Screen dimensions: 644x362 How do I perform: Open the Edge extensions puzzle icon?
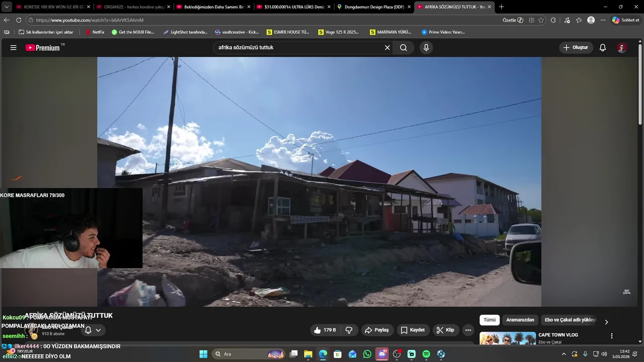click(x=553, y=20)
